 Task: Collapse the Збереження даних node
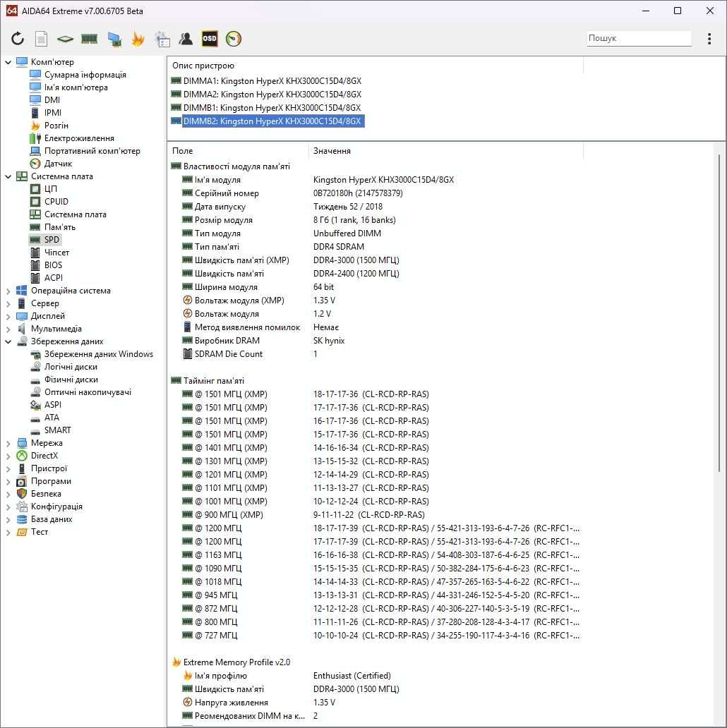[8, 341]
